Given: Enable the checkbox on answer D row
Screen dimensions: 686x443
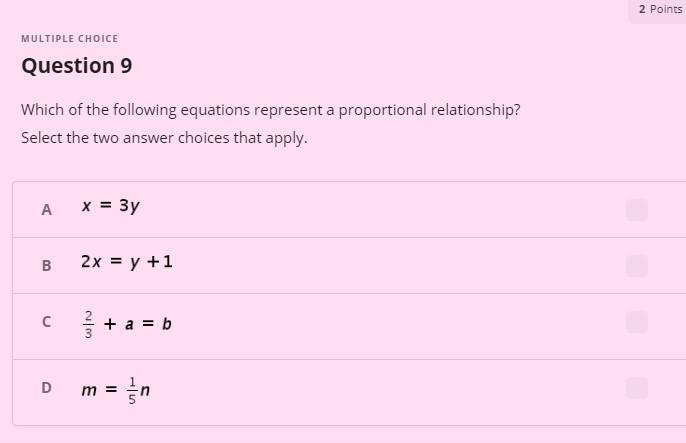Looking at the screenshot, I should pos(637,388).
